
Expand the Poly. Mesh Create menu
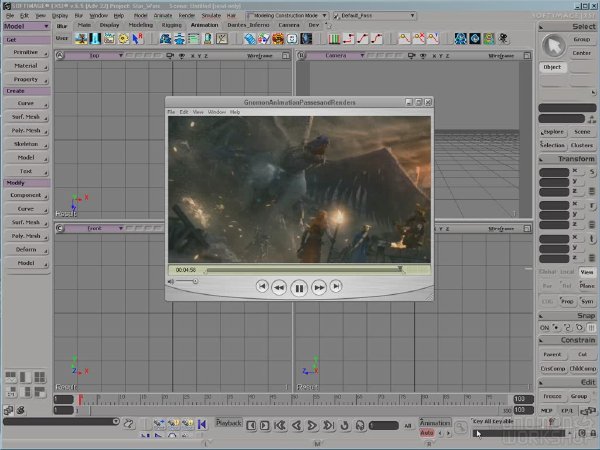click(x=26, y=131)
